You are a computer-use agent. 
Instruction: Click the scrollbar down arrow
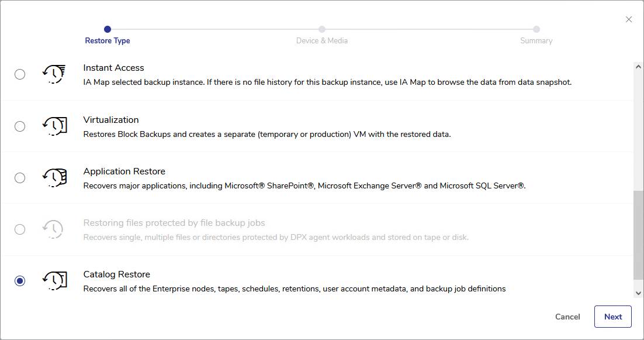(x=638, y=293)
